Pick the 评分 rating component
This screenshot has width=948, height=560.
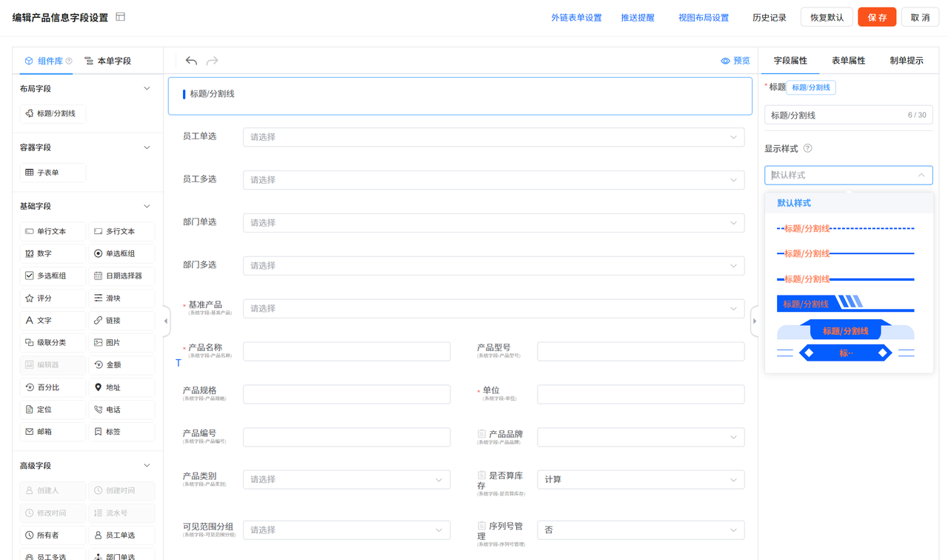click(x=52, y=298)
